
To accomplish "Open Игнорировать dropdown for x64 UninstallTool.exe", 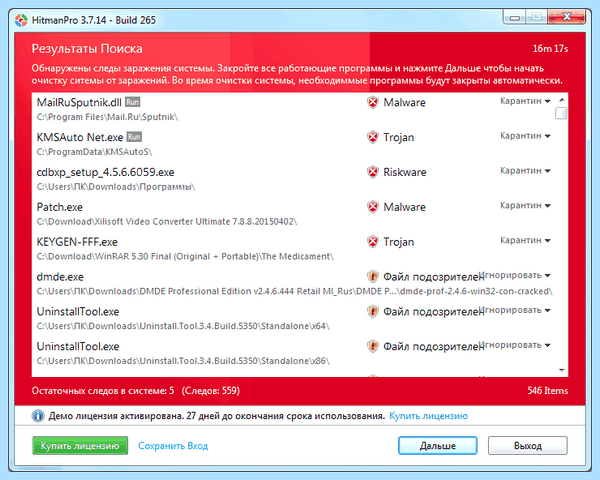I will pyautogui.click(x=517, y=310).
